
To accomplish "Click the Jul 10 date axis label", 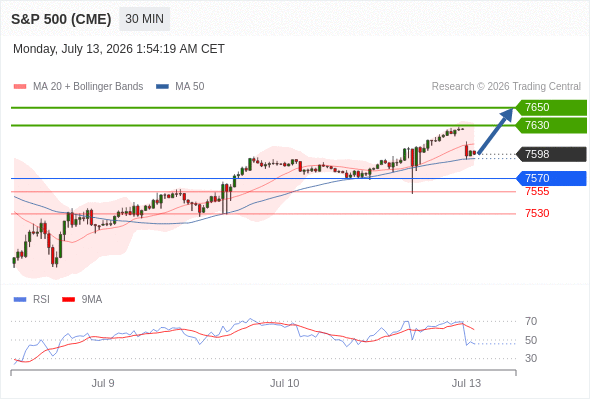I will (284, 383).
